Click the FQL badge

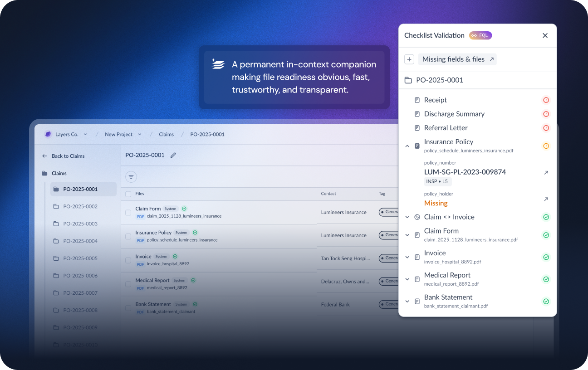[x=480, y=35]
